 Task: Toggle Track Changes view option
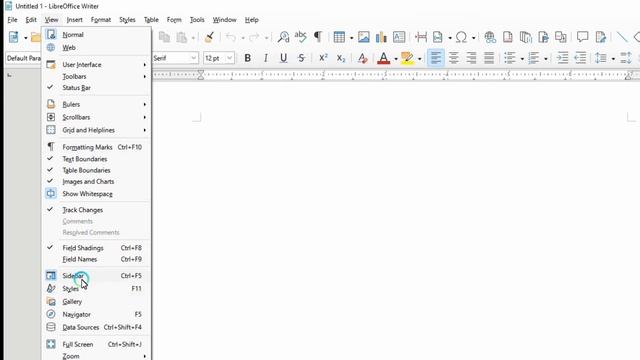click(96, 210)
